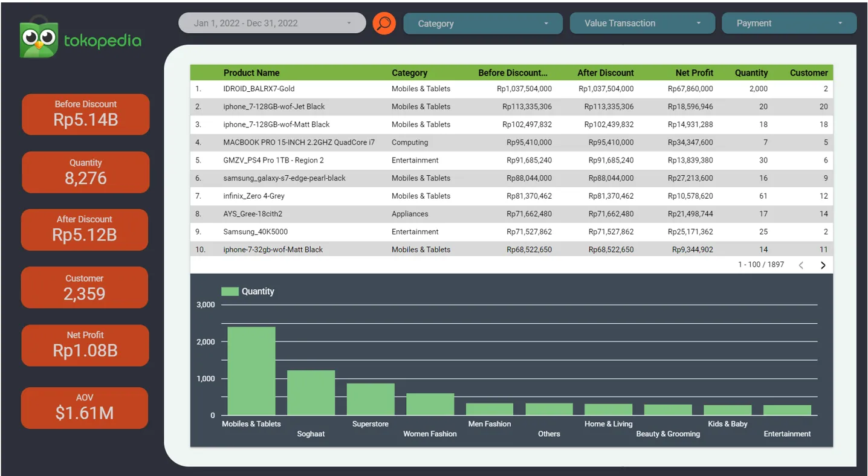Select product iphone_7-128GB-wof-Matt Black
The height and width of the screenshot is (476, 868).
(x=276, y=124)
